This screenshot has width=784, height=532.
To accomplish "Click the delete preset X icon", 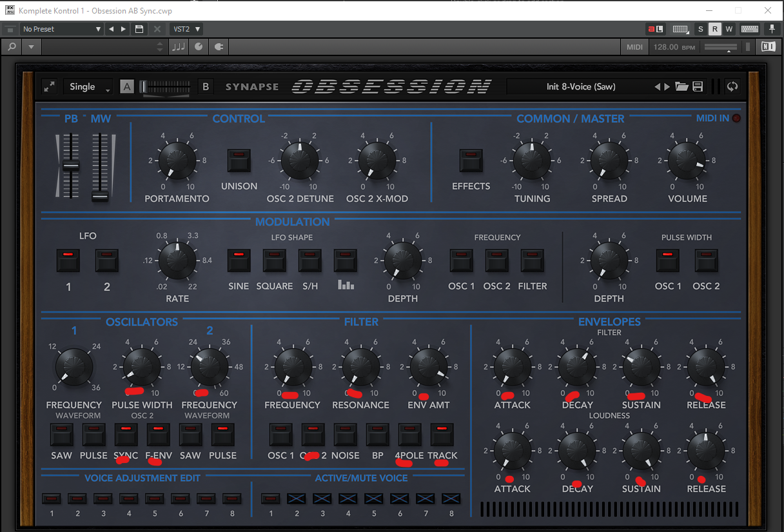I will tap(157, 29).
